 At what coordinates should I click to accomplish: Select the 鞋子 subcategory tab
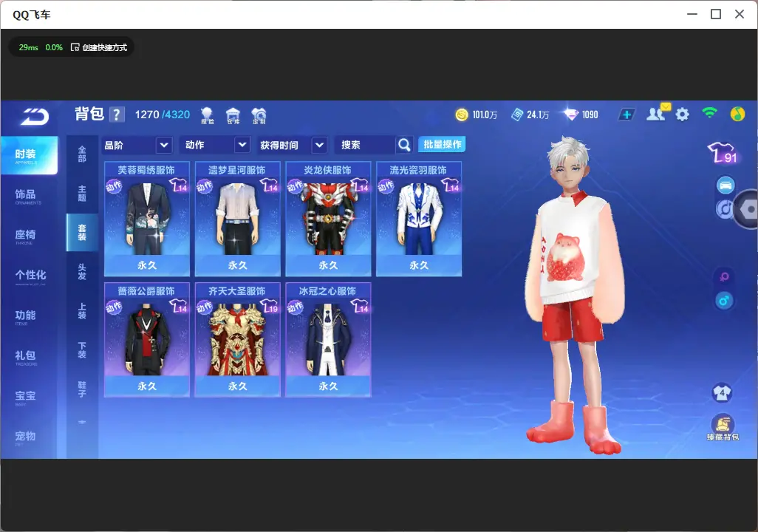click(82, 389)
